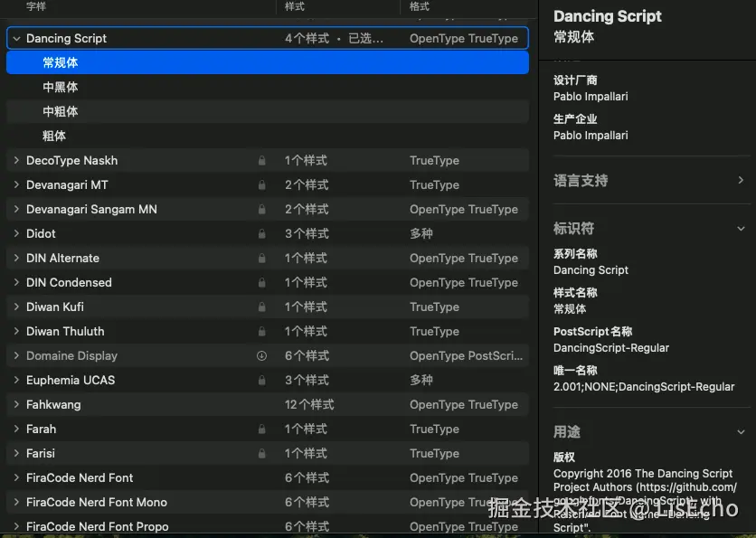Viewport: 756px width, 538px height.
Task: Click the lock icon on Euphemia UCAS
Action: pyautogui.click(x=262, y=381)
